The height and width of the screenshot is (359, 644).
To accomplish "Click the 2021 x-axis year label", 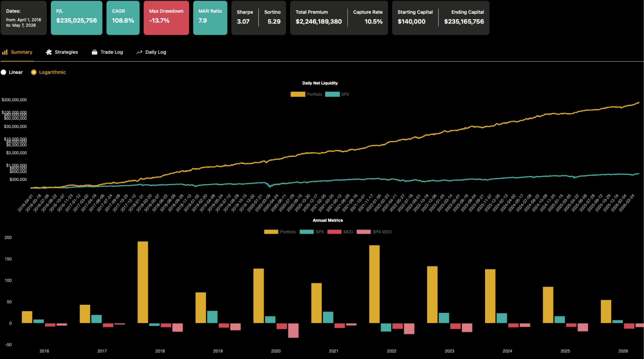I will click(x=334, y=351).
